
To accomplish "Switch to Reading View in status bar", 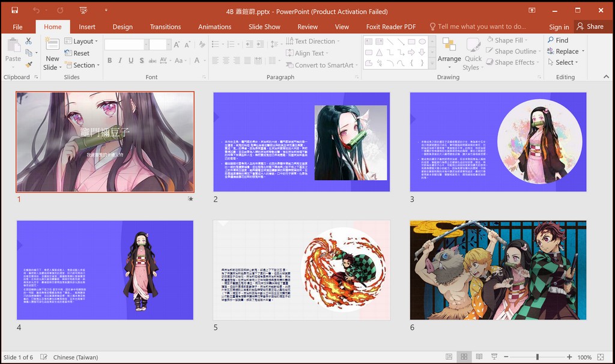I will [479, 357].
